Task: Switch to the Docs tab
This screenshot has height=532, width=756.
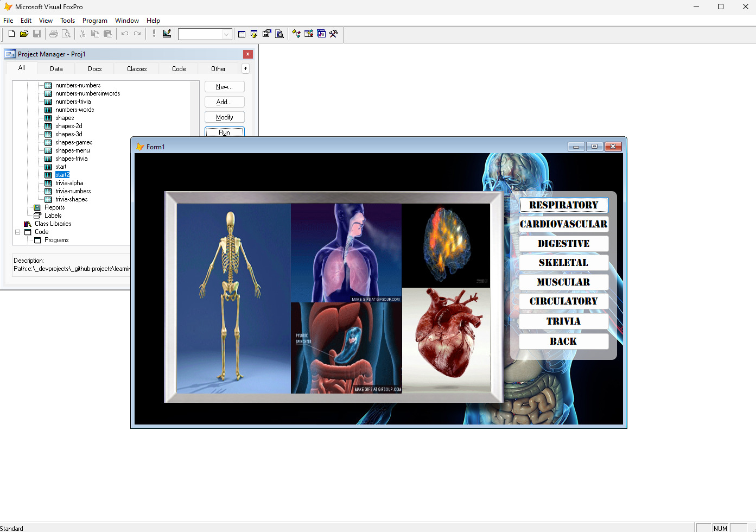Action: pos(94,69)
